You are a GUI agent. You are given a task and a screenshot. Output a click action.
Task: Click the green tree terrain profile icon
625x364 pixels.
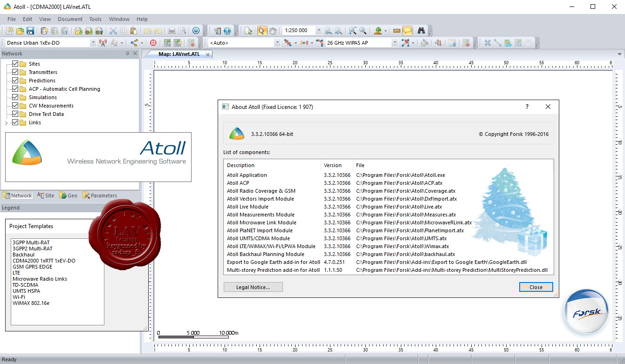pyautogui.click(x=378, y=31)
